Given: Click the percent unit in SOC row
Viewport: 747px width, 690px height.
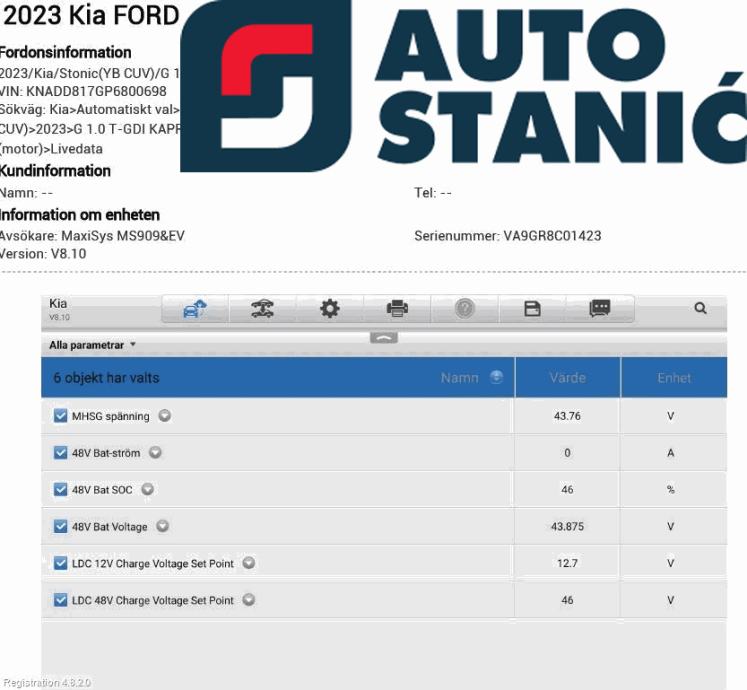Looking at the screenshot, I should click(671, 489).
